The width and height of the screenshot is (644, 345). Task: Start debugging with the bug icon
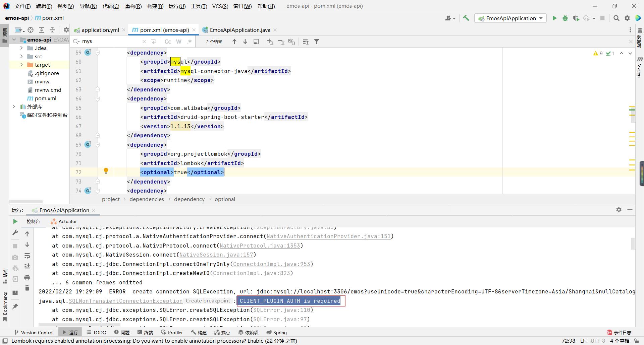click(565, 18)
